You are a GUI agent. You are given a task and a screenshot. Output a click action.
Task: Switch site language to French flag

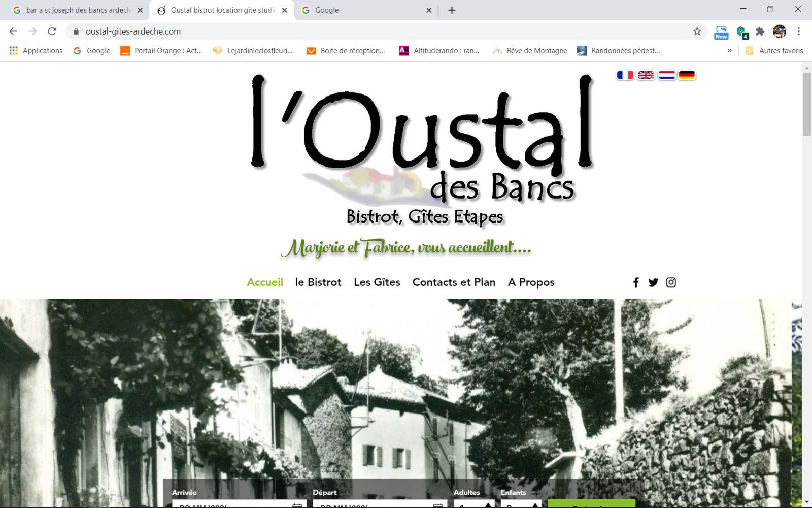625,75
